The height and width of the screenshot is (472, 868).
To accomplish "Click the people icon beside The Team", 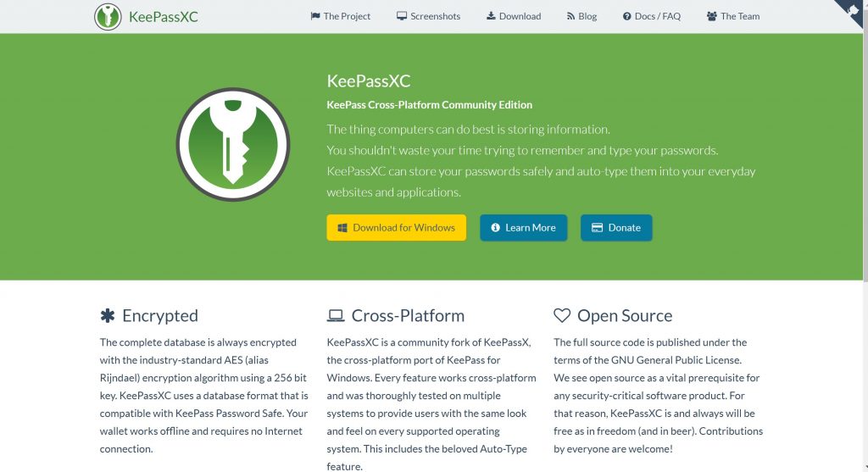I will click(x=712, y=17).
